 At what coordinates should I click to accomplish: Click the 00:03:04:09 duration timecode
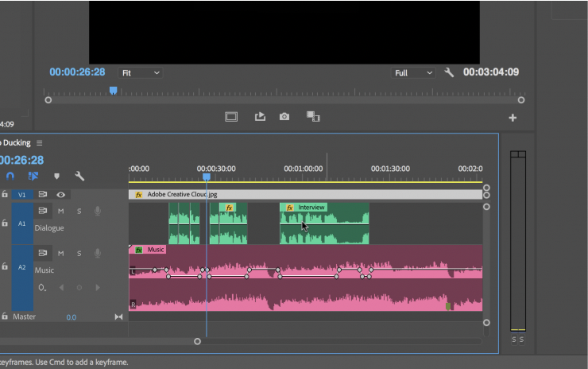point(491,72)
